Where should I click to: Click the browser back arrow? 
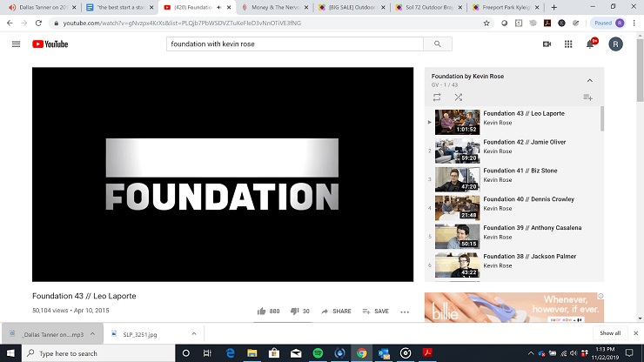click(x=10, y=23)
